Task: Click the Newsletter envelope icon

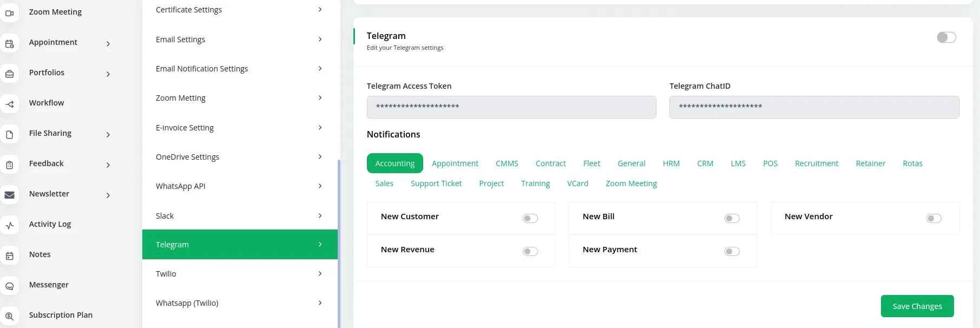Action: click(9, 195)
